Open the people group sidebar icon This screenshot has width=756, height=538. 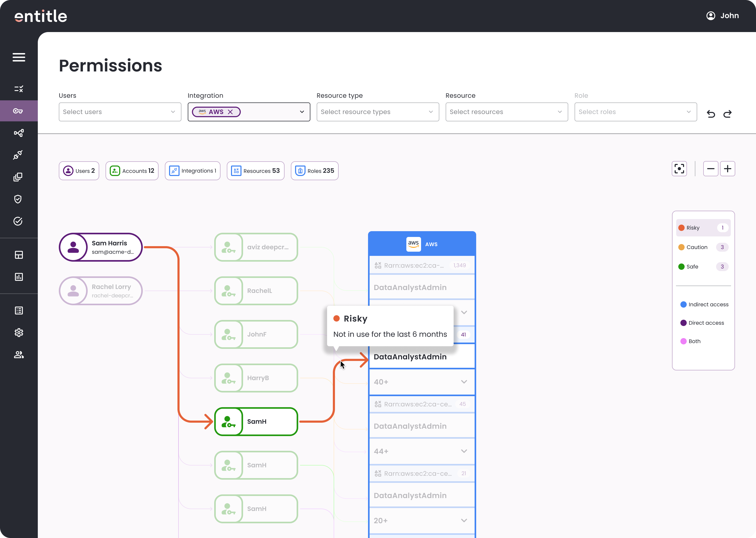pyautogui.click(x=19, y=355)
